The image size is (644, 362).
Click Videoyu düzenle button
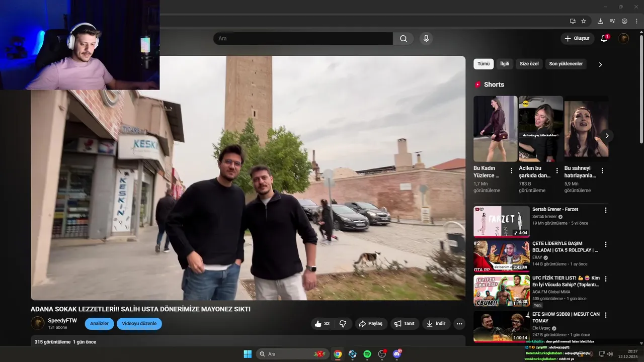click(x=139, y=324)
